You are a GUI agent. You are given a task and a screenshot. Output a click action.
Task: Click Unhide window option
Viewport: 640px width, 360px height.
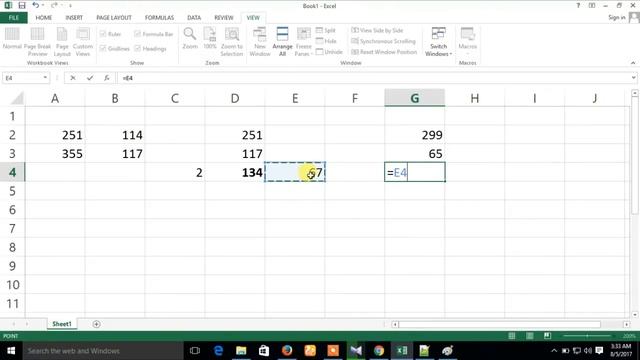pyautogui.click(x=329, y=52)
